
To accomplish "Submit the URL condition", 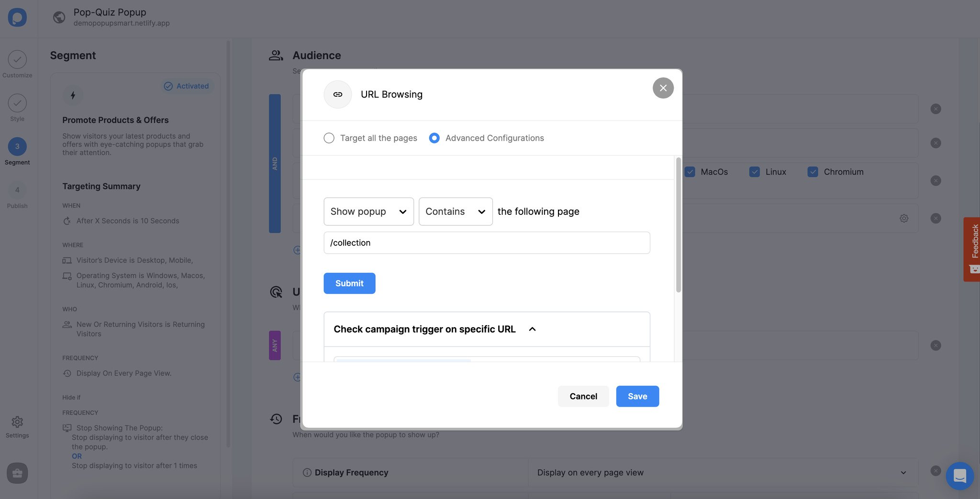I will 349,283.
